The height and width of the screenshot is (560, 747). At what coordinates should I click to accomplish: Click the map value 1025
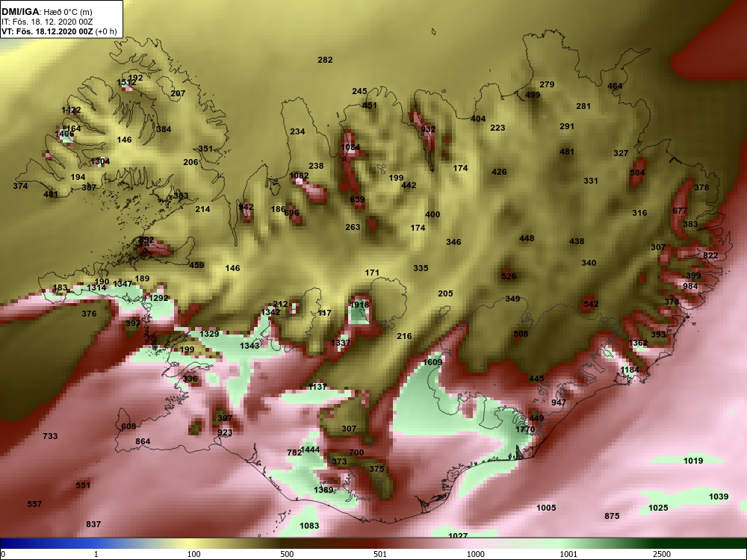pyautogui.click(x=658, y=508)
